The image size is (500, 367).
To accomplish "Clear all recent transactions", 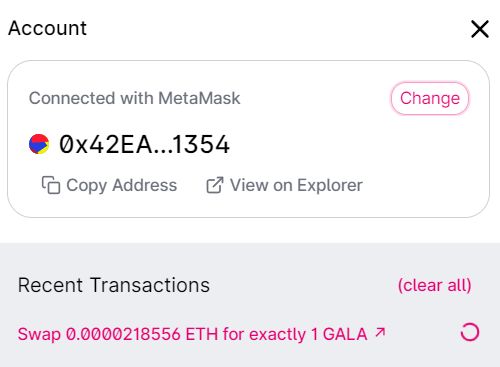I will (435, 285).
